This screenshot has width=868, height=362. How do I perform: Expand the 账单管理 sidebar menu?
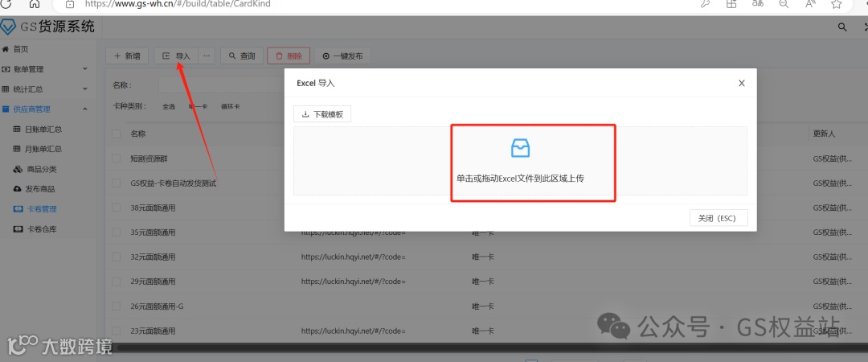(48, 69)
